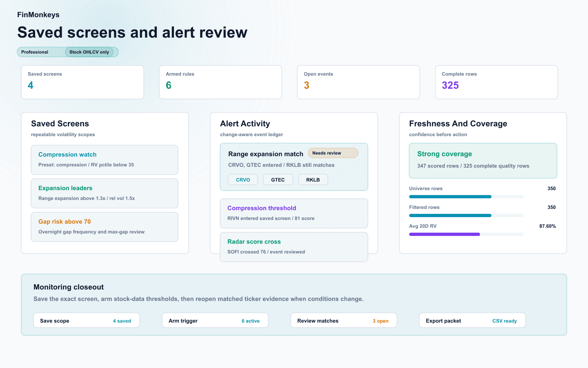This screenshot has height=368, width=588.
Task: Open the Range expansion match alert
Action: pyautogui.click(x=294, y=167)
